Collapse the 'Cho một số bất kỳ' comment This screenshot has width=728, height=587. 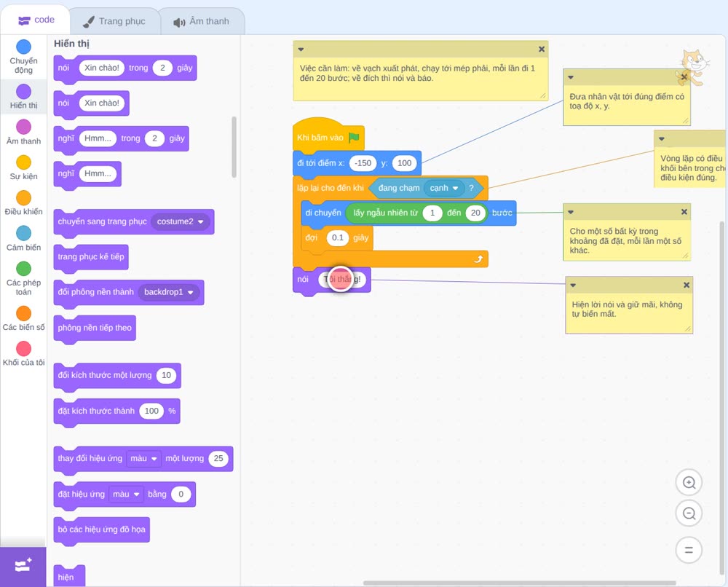tap(571, 212)
